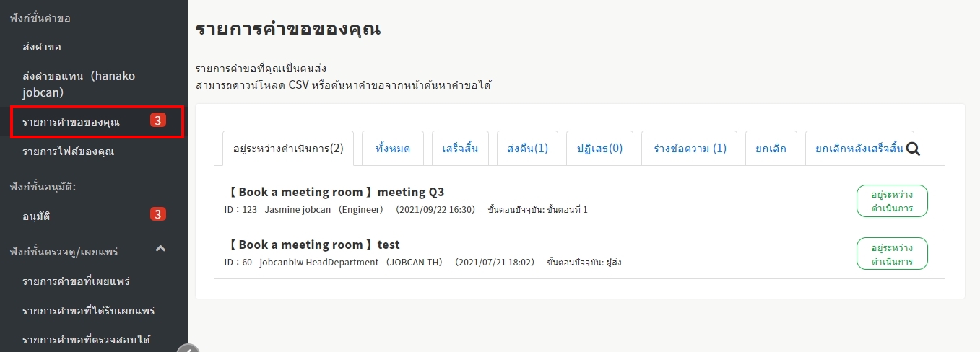Switch to the ร่างข้อความ (1) tab
This screenshot has height=352, width=980.
pyautogui.click(x=689, y=149)
